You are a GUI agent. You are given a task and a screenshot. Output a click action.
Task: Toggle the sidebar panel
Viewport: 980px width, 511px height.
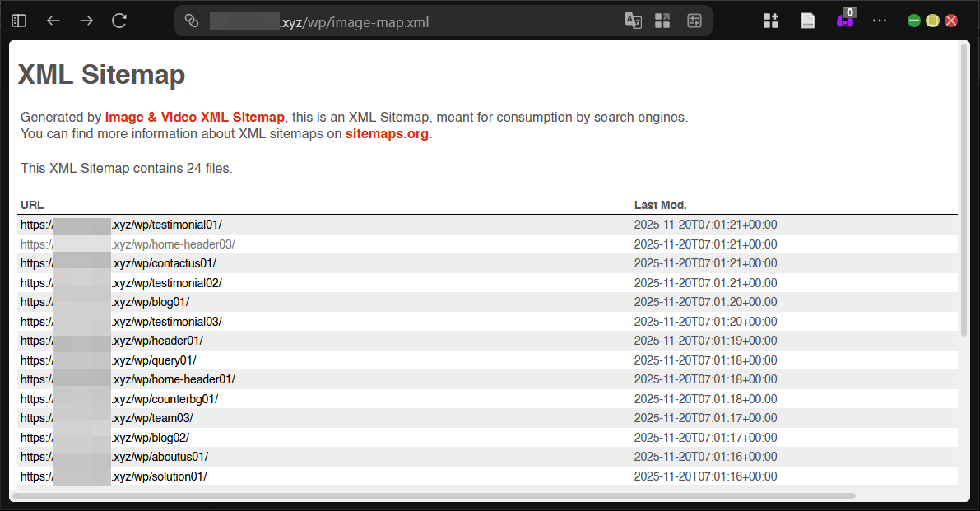[18, 20]
